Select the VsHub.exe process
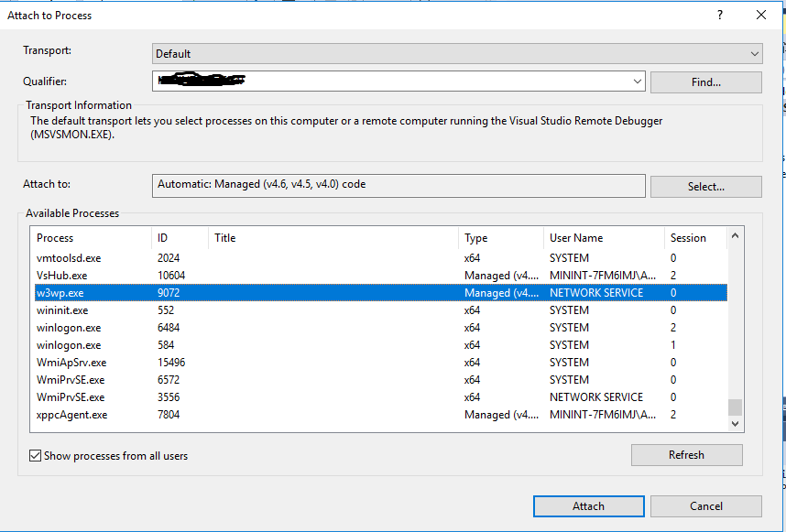 pyautogui.click(x=275, y=275)
